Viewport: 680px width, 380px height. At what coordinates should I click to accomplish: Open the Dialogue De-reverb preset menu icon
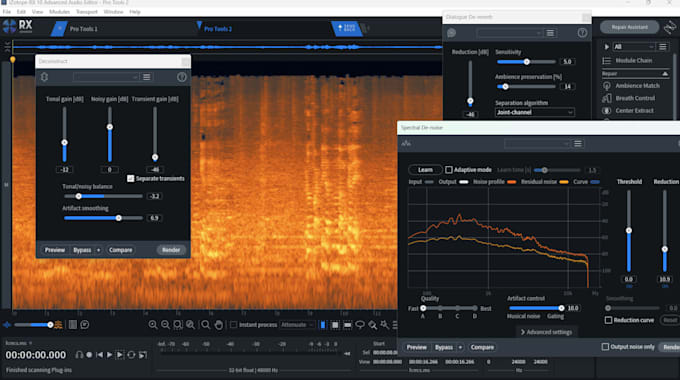pyautogui.click(x=550, y=33)
